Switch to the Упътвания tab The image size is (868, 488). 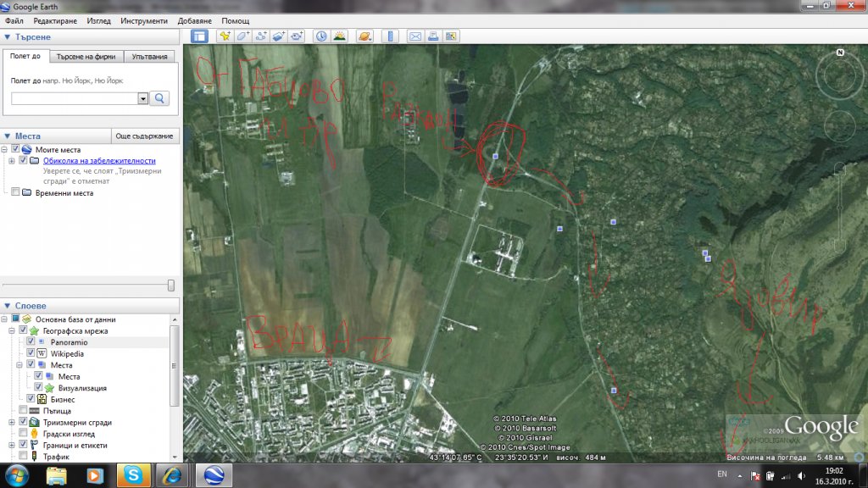[x=149, y=57]
